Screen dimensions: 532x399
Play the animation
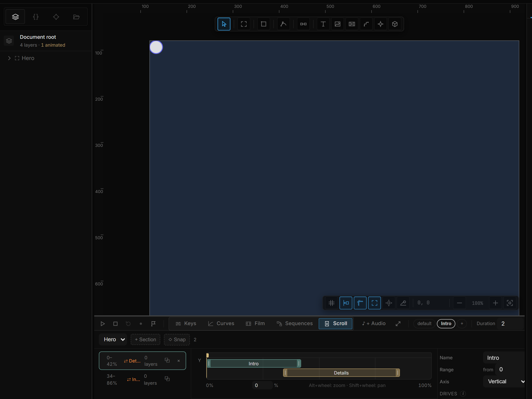click(103, 324)
